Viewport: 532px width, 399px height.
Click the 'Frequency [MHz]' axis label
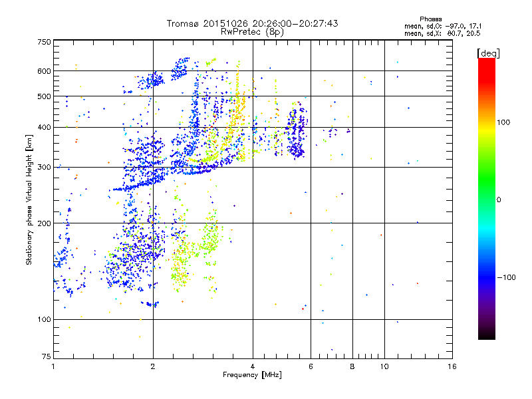(x=252, y=375)
